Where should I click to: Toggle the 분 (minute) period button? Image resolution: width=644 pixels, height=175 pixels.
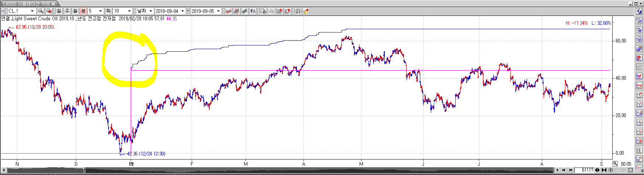click(x=83, y=11)
